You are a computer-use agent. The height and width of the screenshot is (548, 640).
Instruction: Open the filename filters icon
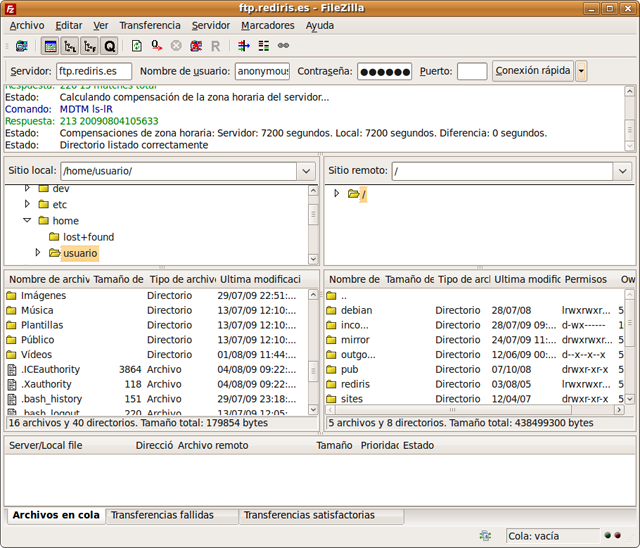tap(244, 46)
